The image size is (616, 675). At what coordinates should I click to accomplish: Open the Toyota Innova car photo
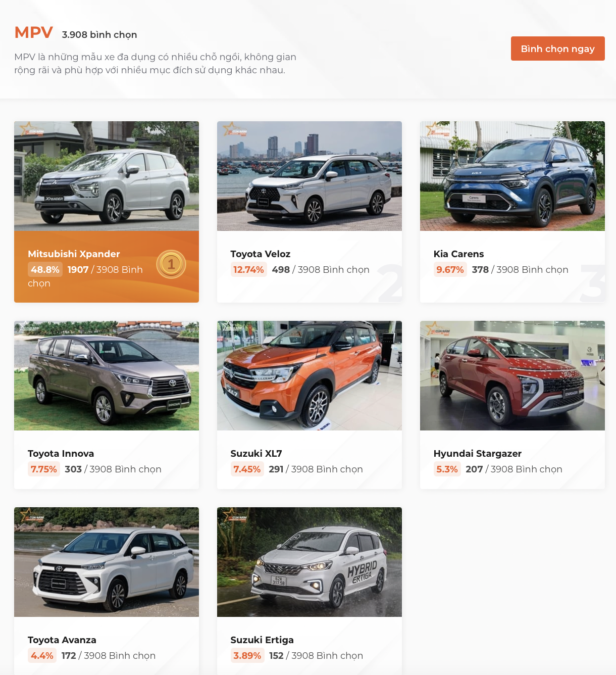click(x=107, y=375)
